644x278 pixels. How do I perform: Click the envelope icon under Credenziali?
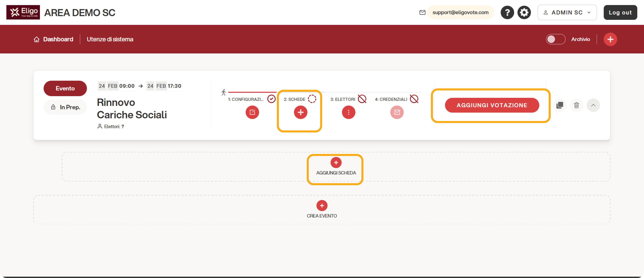point(397,112)
